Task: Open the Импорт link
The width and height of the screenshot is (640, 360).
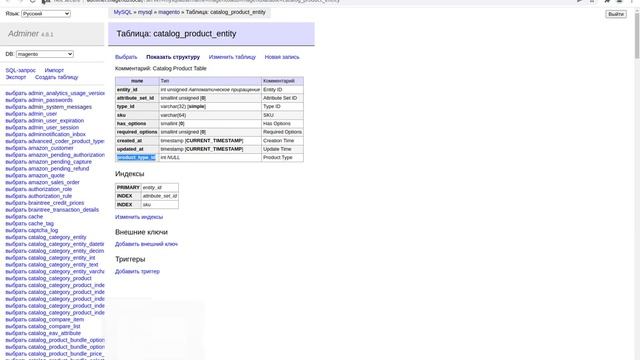Action: (x=54, y=70)
